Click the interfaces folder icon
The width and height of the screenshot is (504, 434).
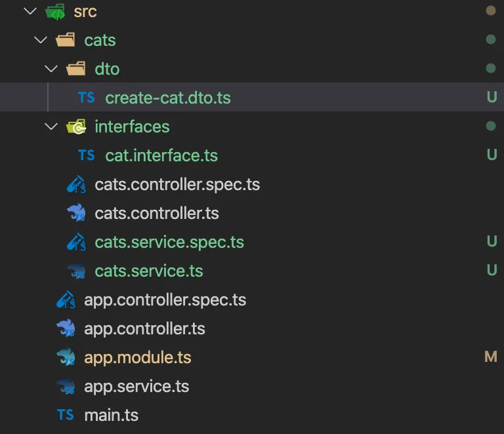(x=76, y=127)
